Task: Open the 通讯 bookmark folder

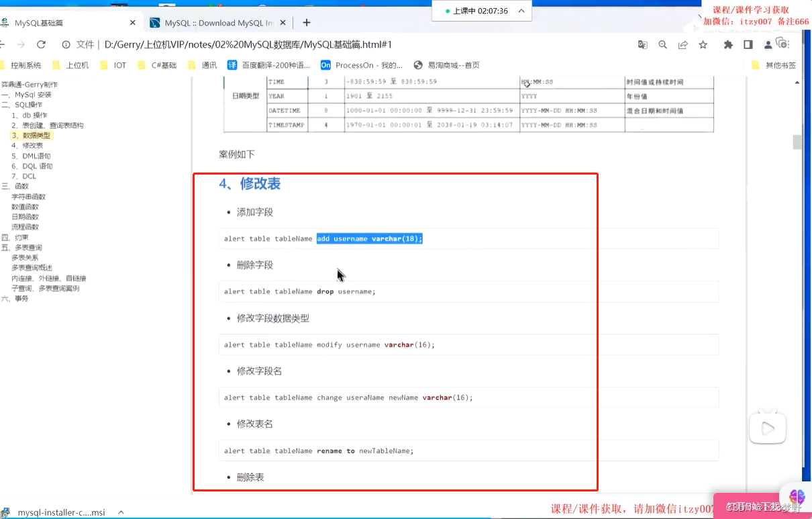Action: point(202,65)
